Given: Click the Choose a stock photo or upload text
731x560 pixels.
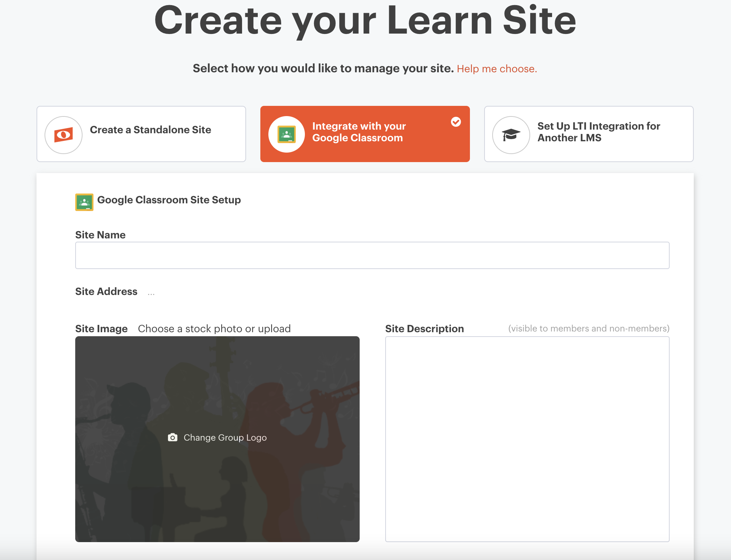Looking at the screenshot, I should click(214, 329).
